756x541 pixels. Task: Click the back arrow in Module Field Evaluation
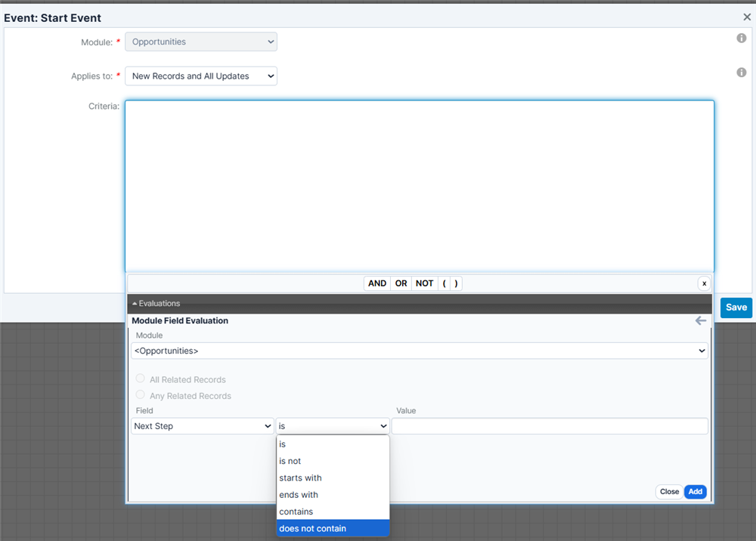coord(700,321)
